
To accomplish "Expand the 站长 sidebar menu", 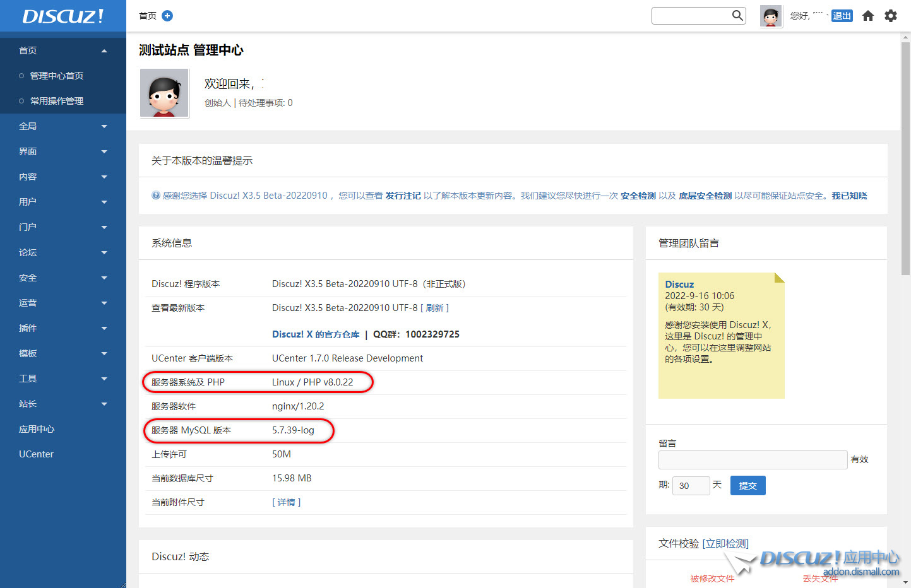I will pyautogui.click(x=63, y=404).
